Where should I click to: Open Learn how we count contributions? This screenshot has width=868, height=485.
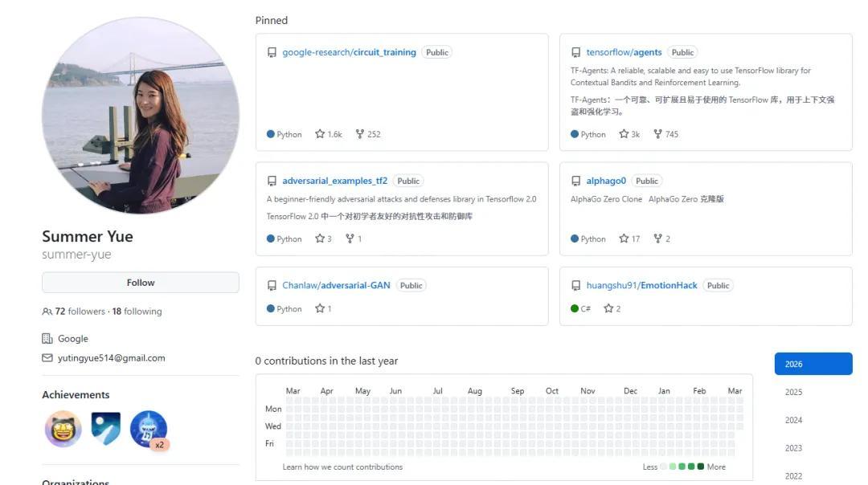[342, 467]
